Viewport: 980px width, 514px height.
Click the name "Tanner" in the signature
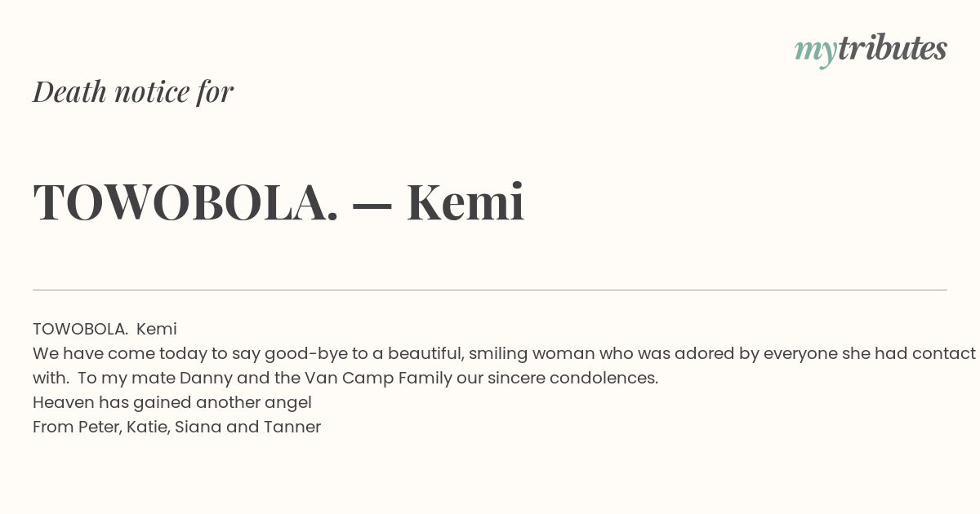click(x=292, y=428)
